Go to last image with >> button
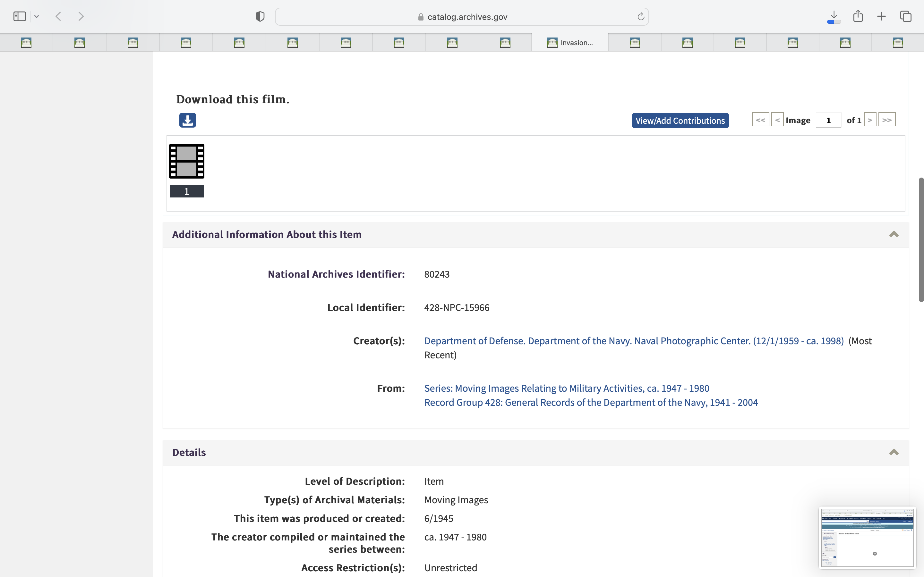This screenshot has height=577, width=924. pos(886,120)
